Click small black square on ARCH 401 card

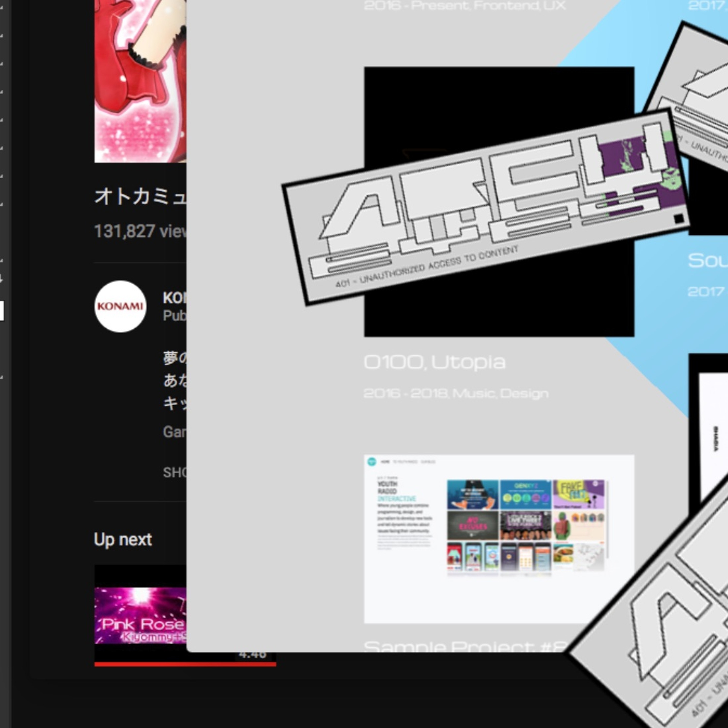click(679, 219)
